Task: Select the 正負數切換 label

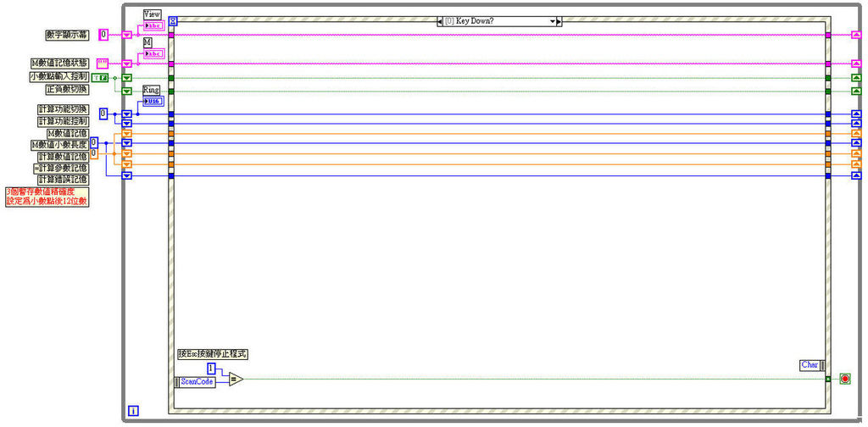Action: pos(66,90)
